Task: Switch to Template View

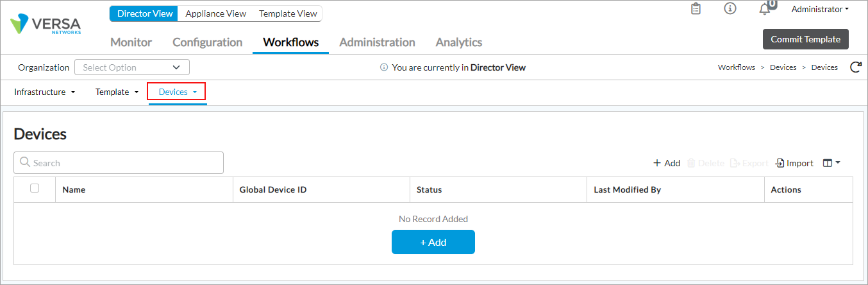Action: click(288, 13)
